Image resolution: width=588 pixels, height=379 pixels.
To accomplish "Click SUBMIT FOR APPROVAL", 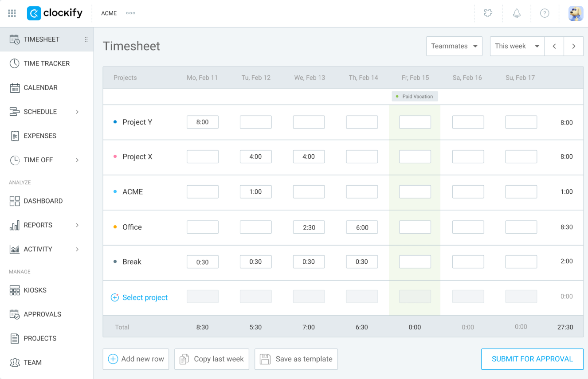I will click(x=532, y=359).
